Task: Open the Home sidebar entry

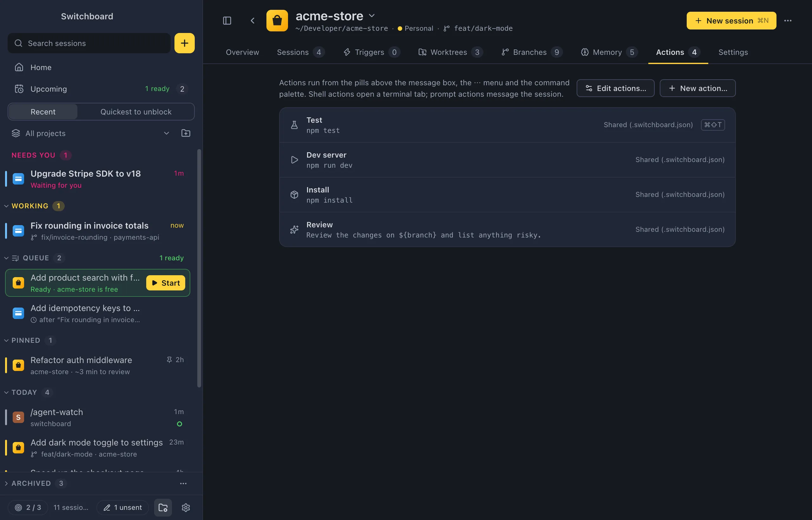Action: (101, 67)
